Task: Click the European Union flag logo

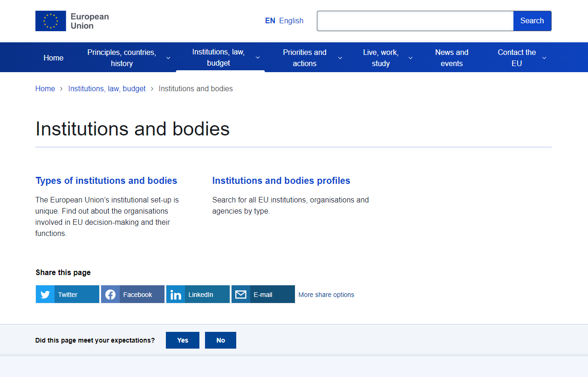Action: (51, 21)
